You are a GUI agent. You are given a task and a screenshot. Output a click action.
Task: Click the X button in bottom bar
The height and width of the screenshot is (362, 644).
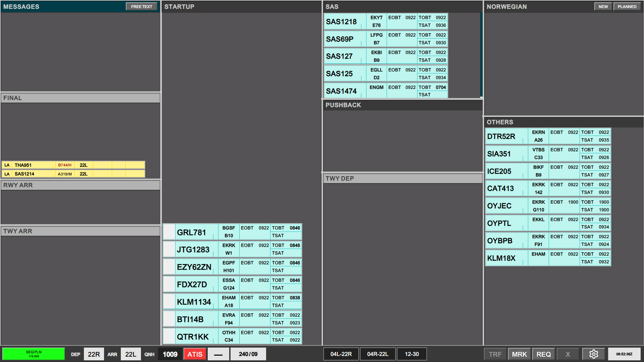[568, 354]
